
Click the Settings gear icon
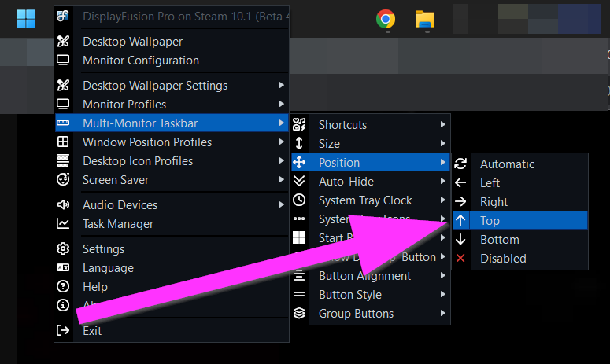(x=64, y=249)
